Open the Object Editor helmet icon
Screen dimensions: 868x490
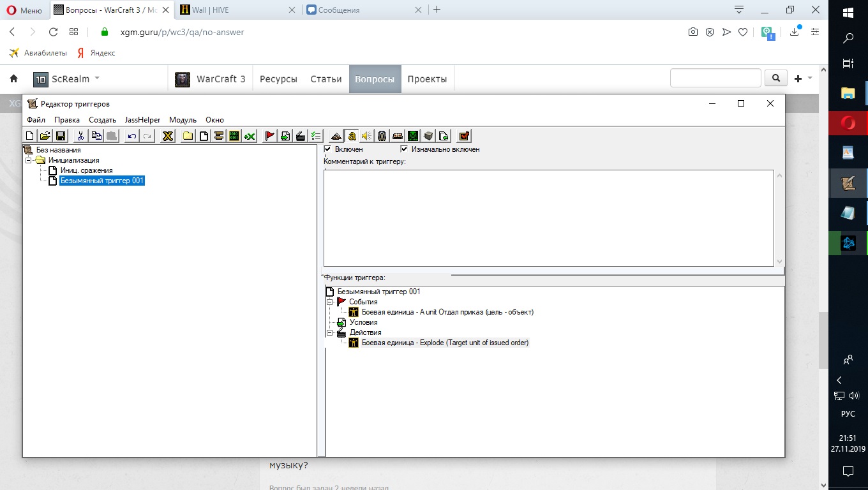click(x=382, y=135)
